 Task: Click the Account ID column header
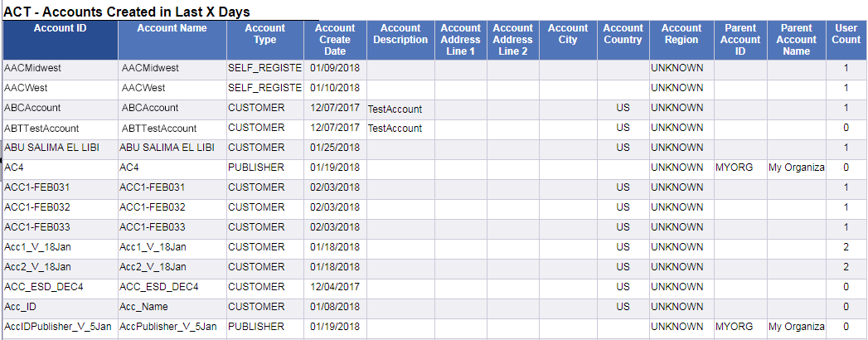[x=60, y=28]
